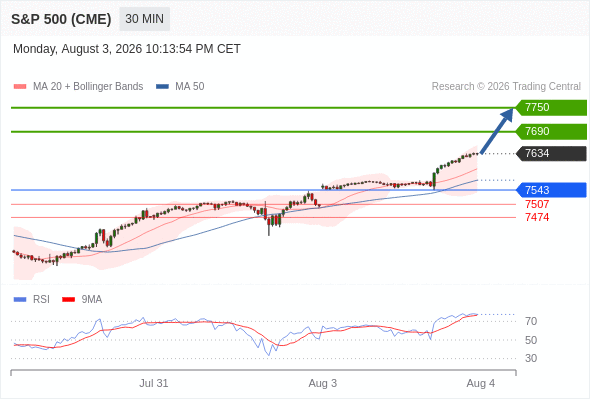Screen dimensions: 590x400
Task: Click the 7634 current price tag
Action: pos(551,154)
